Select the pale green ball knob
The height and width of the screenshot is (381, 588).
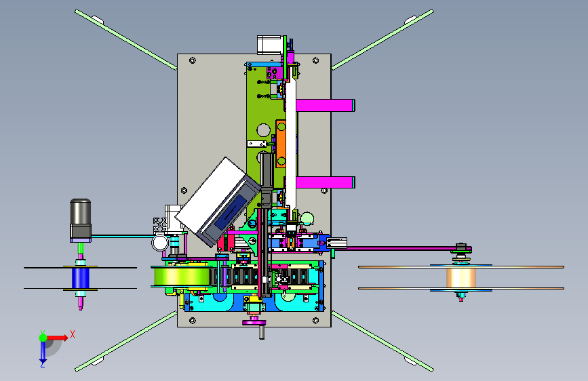click(307, 218)
